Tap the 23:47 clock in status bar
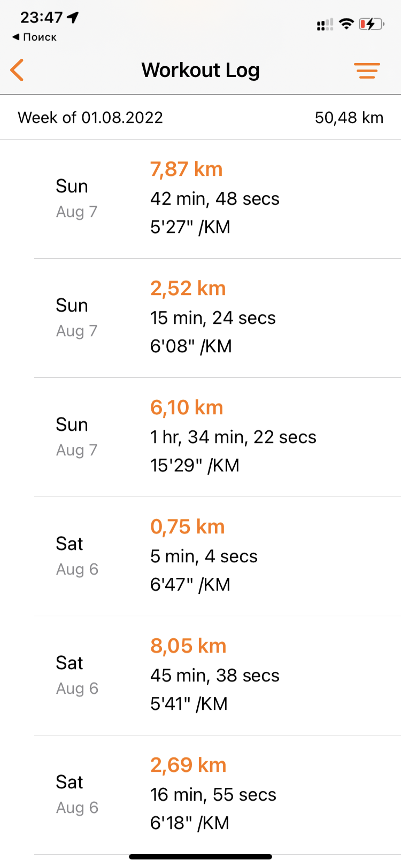Screen dimensions: 401x868 (x=41, y=18)
